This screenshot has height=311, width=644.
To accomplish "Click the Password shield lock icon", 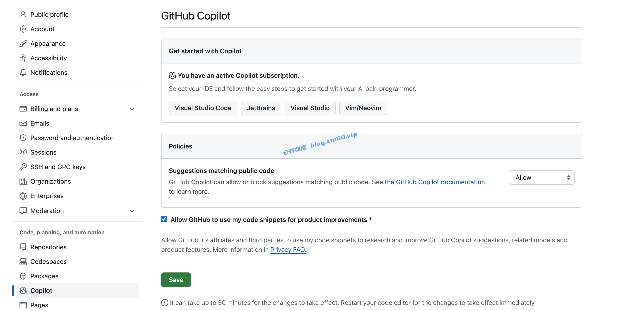I will coord(23,138).
